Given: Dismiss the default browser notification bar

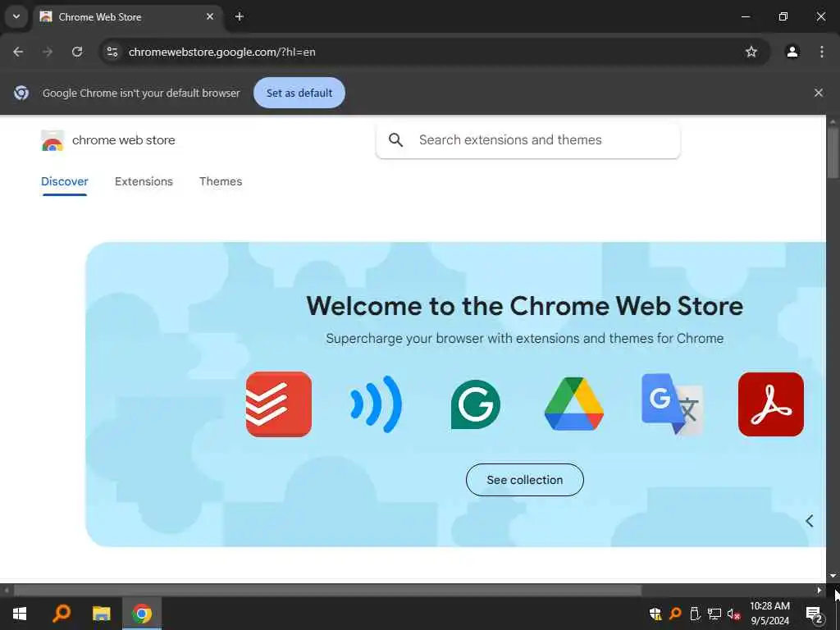Looking at the screenshot, I should pos(818,93).
